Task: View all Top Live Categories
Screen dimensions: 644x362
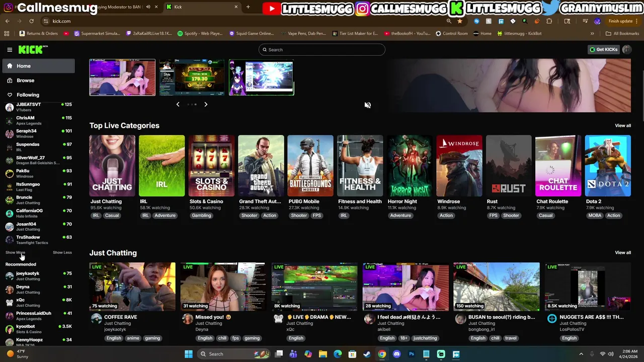Action: point(623,126)
